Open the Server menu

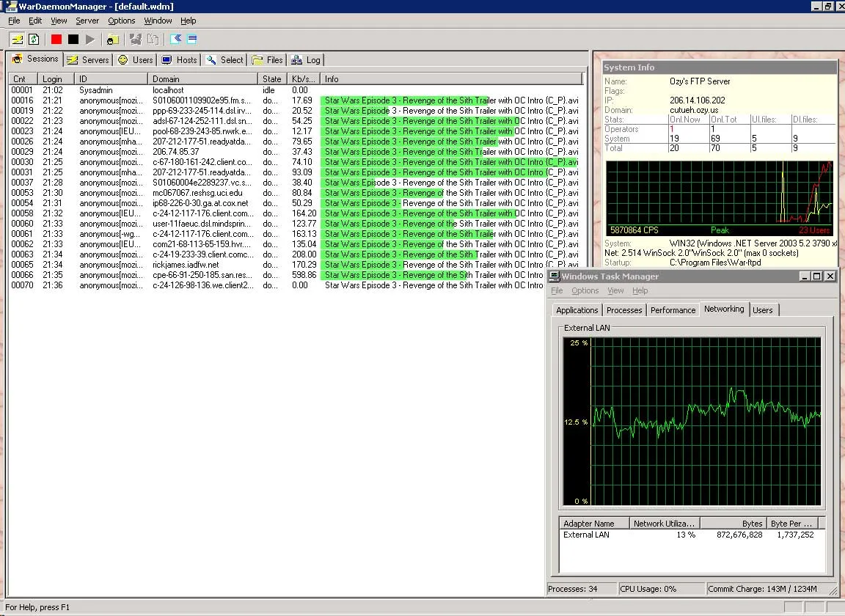click(87, 21)
